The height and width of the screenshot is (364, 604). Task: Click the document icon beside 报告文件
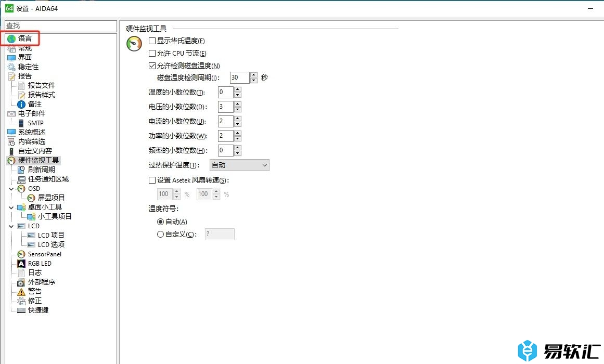pos(21,85)
